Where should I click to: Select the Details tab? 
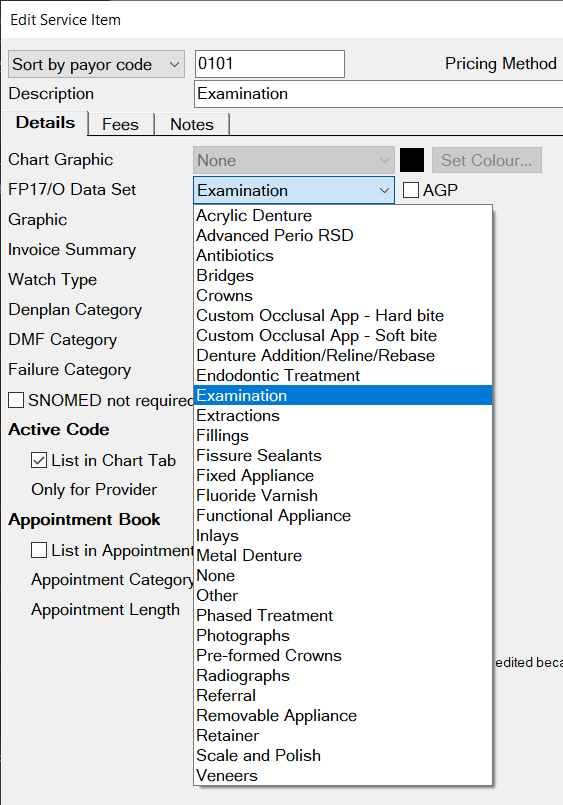[46, 123]
